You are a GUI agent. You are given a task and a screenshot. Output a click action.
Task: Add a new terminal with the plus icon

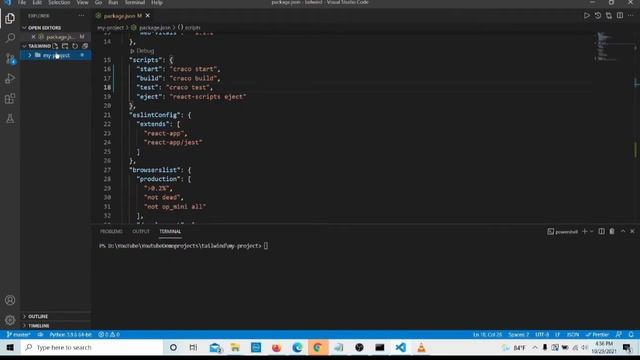tap(584, 231)
